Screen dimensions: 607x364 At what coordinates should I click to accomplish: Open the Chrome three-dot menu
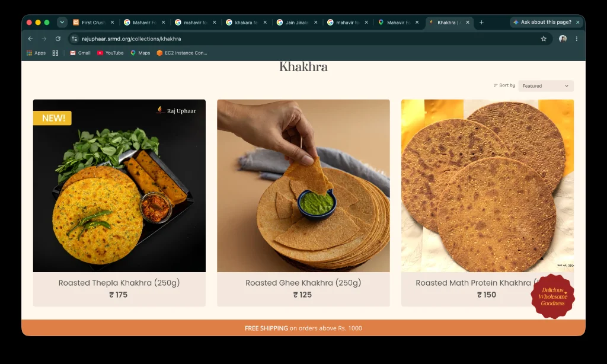click(x=576, y=39)
